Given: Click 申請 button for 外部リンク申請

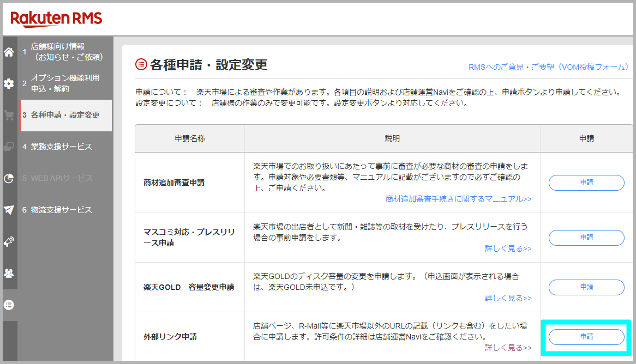Looking at the screenshot, I should click(586, 337).
